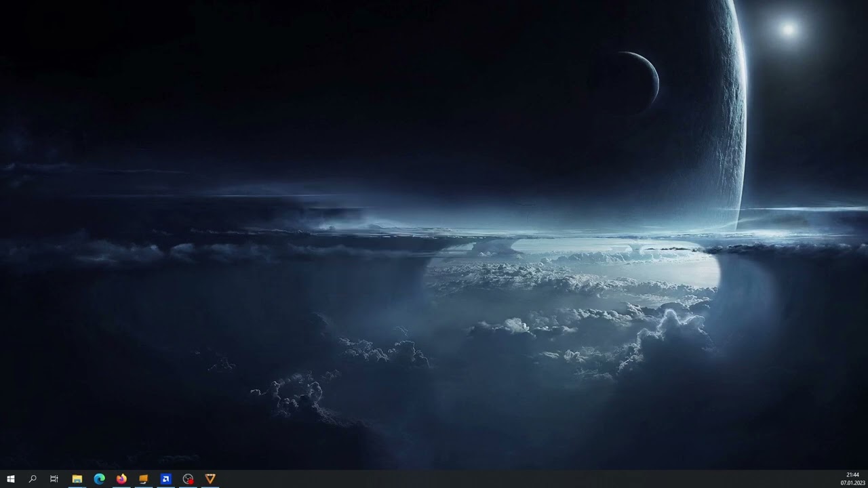Viewport: 868px width, 488px height.
Task: Launch File Explorer from the taskbar
Action: coord(77,479)
